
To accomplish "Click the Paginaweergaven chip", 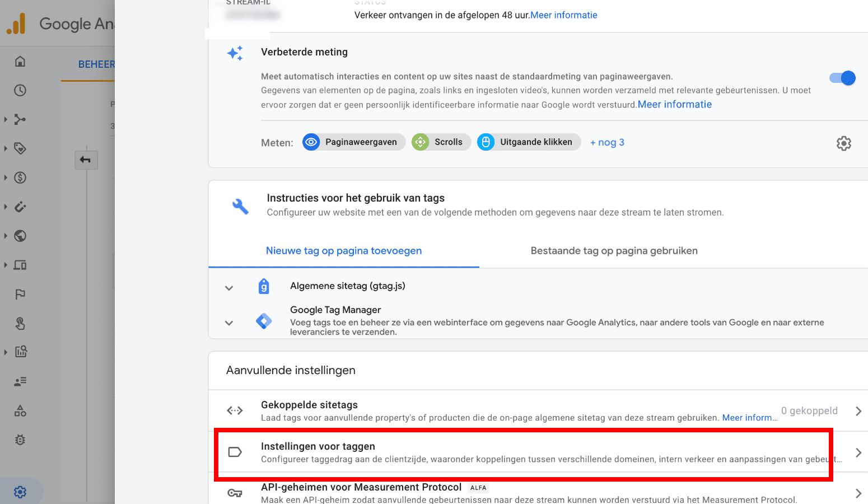I will click(x=354, y=142).
